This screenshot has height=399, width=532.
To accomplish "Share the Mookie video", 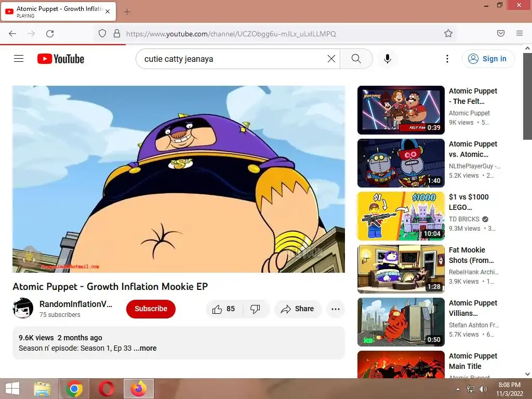I will pos(298,309).
